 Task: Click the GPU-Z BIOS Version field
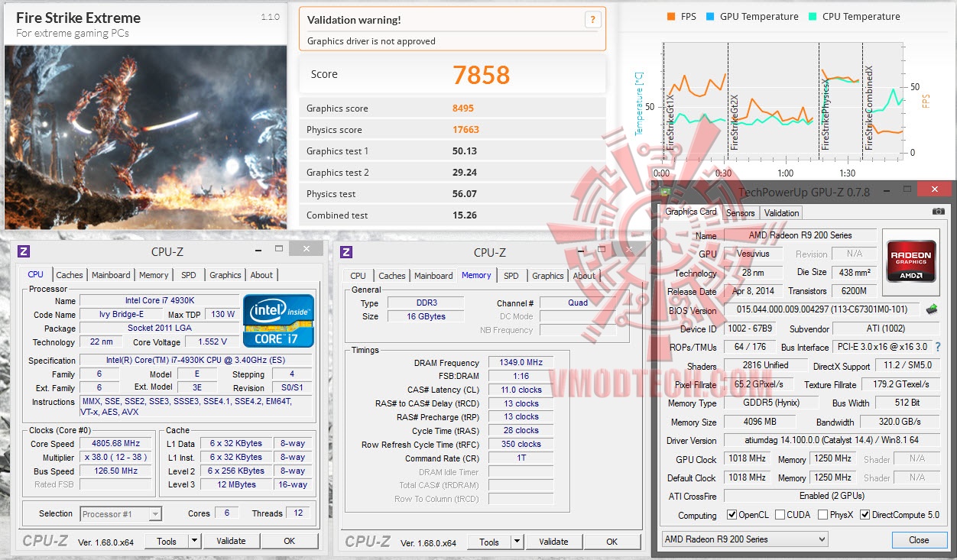pos(822,310)
